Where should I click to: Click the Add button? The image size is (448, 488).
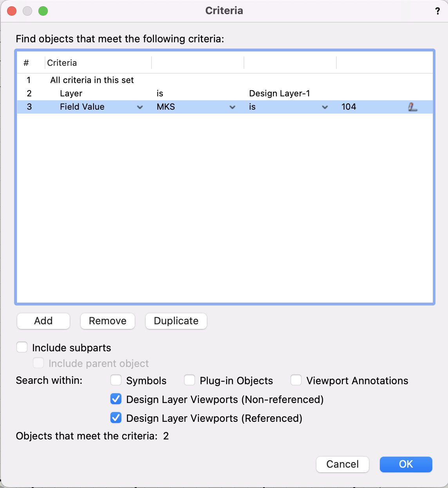[x=43, y=321]
